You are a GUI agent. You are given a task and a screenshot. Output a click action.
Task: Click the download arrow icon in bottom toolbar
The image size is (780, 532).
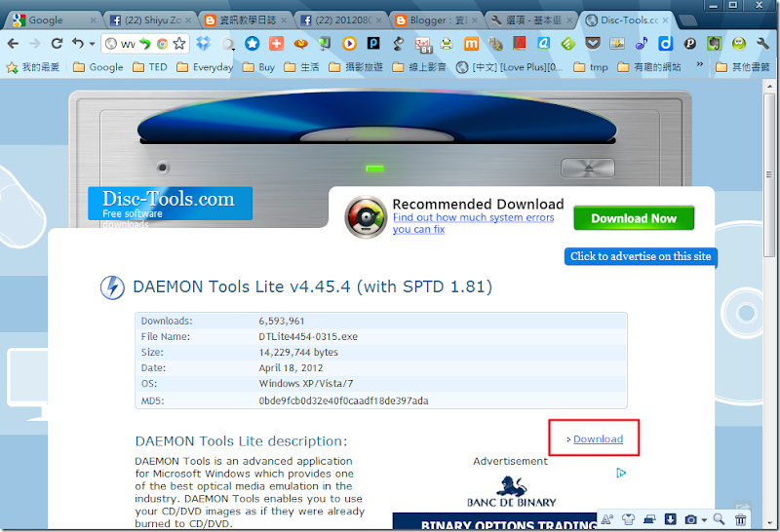tap(670, 519)
